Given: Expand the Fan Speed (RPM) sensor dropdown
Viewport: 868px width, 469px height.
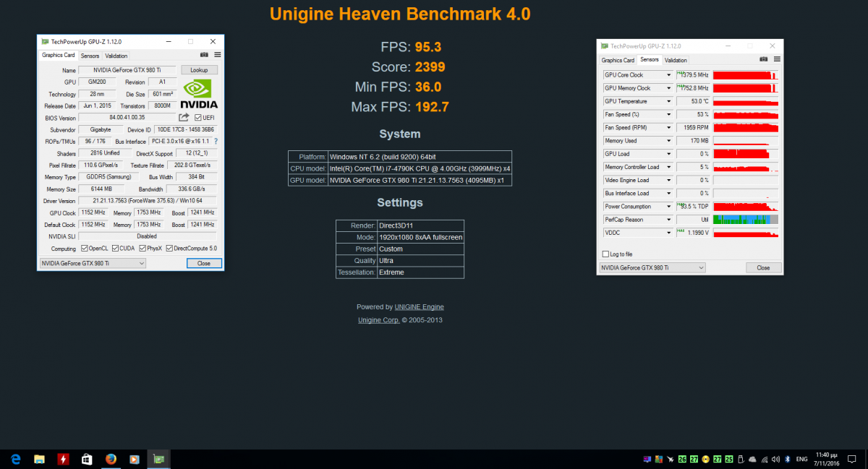Looking at the screenshot, I should [668, 128].
